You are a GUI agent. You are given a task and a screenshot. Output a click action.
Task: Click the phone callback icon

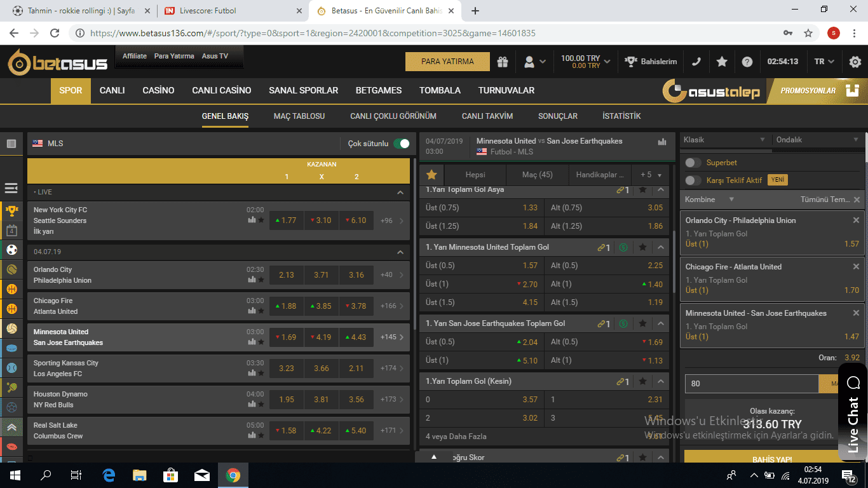[x=697, y=62]
